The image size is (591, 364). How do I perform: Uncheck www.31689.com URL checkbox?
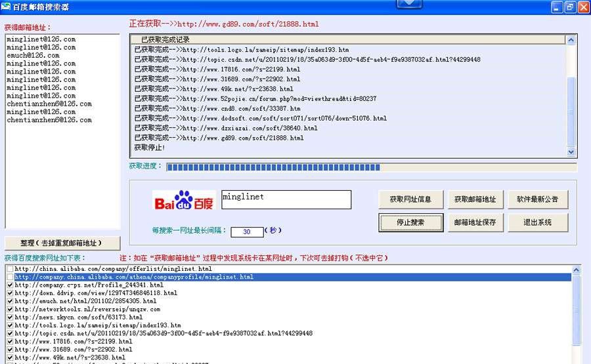coord(10,350)
